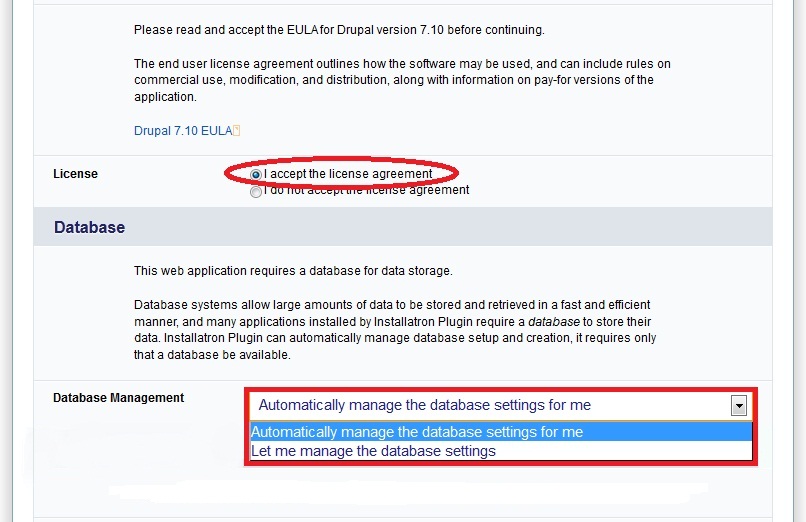Click the 'Please read and accept the EULA' sentence
806x522 pixels.
click(x=339, y=30)
